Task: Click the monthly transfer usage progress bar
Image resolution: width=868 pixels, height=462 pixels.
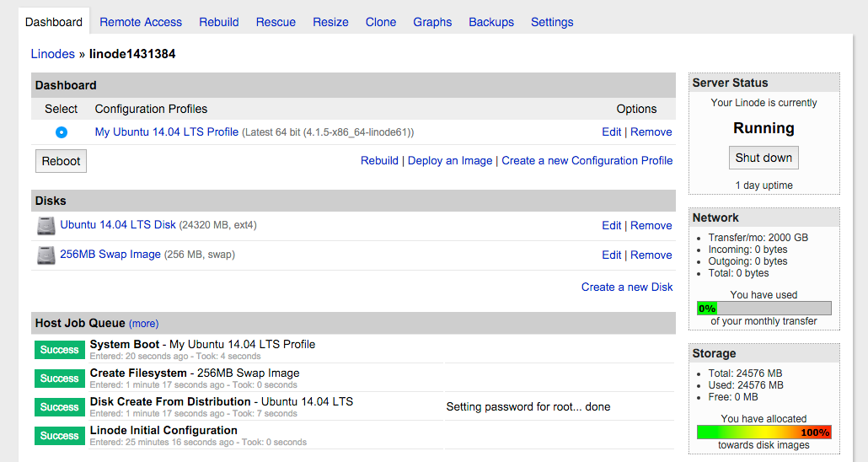Action: tap(764, 309)
